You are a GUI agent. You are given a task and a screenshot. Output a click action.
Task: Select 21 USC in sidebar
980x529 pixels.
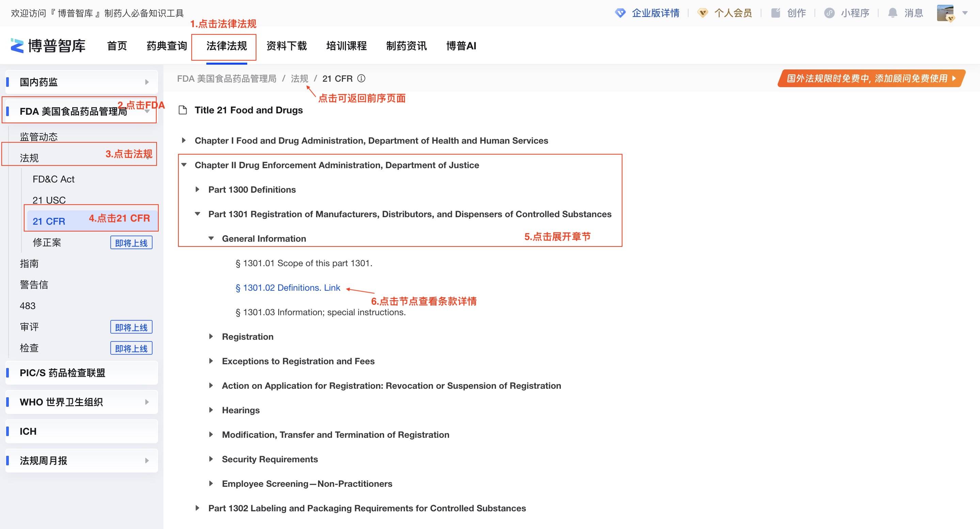coord(49,200)
